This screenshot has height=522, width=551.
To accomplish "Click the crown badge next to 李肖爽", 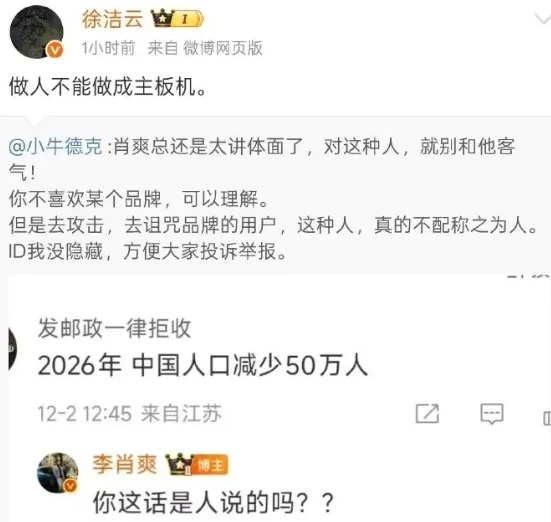I will point(180,464).
